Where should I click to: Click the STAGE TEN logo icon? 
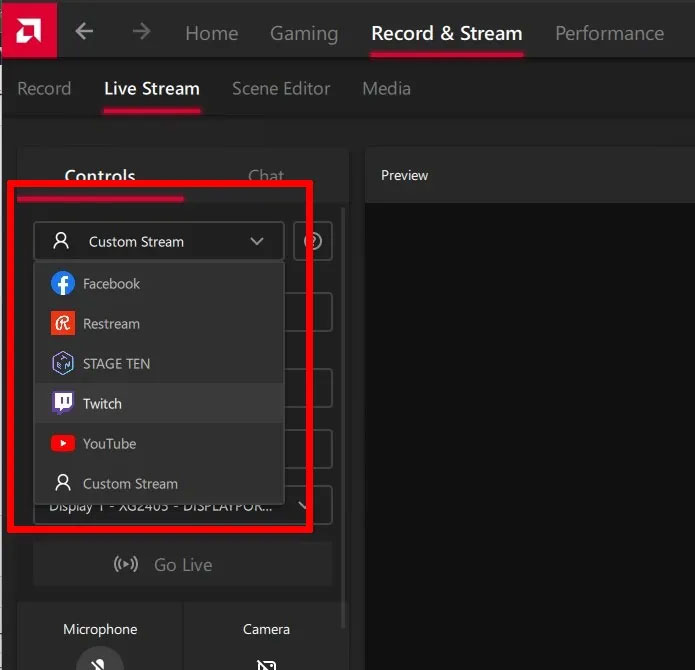coord(63,363)
